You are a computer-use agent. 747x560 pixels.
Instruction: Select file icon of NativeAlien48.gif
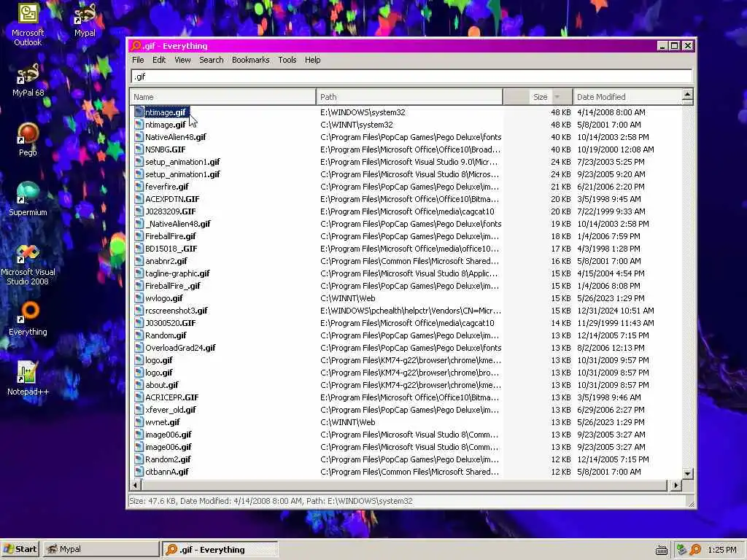pyautogui.click(x=139, y=137)
